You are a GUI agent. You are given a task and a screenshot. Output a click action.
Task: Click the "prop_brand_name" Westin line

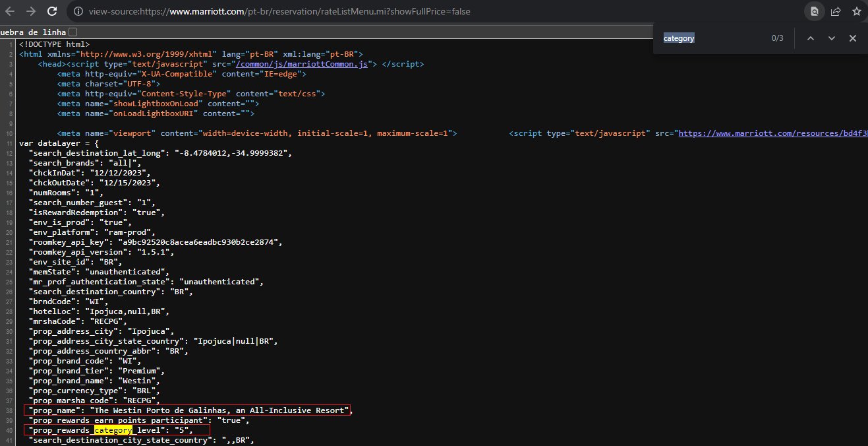[94, 381]
